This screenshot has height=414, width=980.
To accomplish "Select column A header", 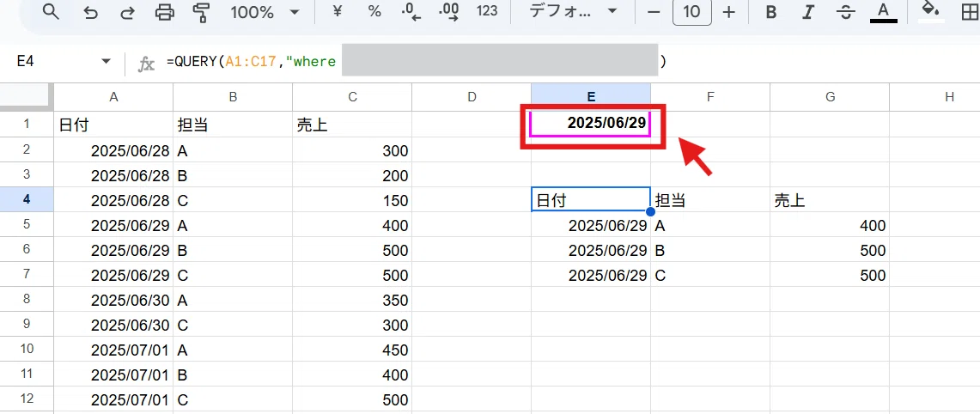I will click(113, 97).
